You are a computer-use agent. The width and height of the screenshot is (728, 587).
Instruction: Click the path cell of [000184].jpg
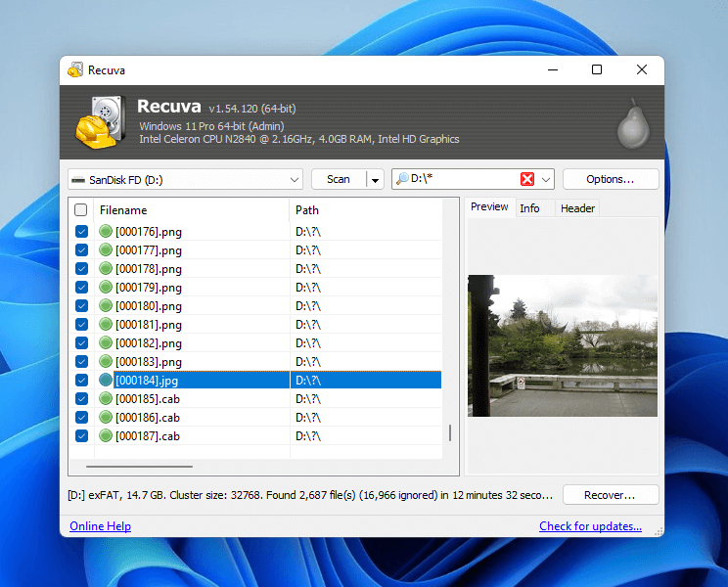pos(366,380)
